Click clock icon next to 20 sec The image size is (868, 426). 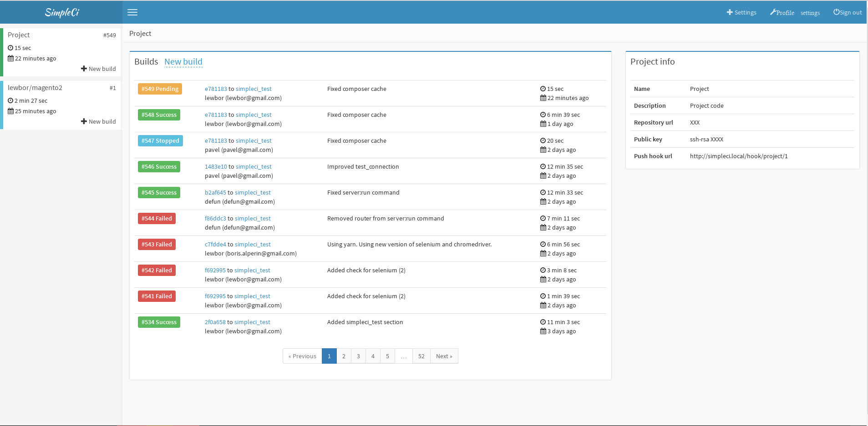(x=543, y=140)
